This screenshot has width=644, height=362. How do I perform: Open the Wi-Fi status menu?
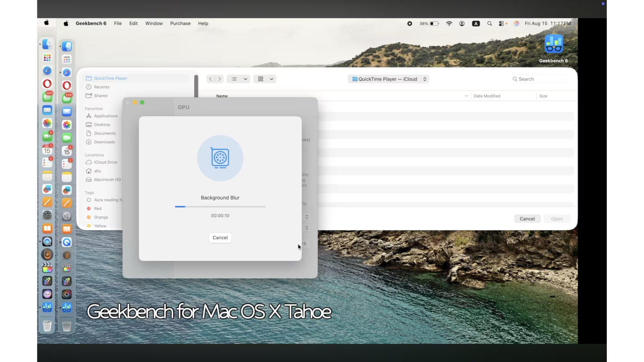tap(449, 23)
